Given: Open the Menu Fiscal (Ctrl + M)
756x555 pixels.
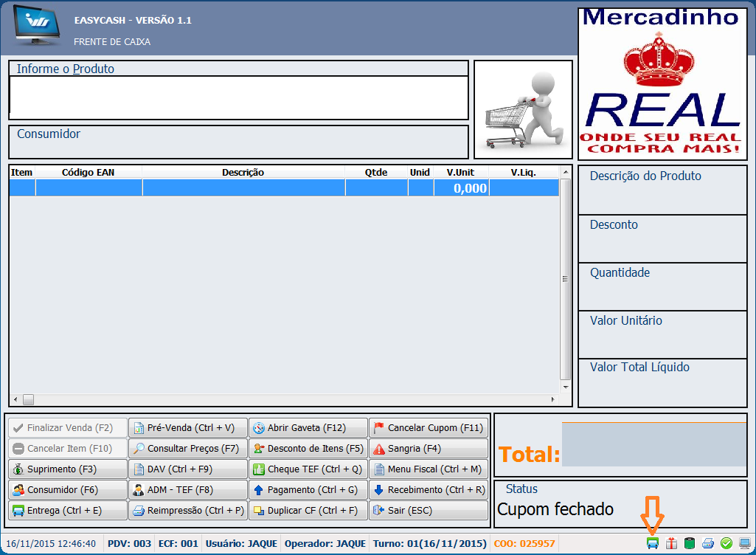Looking at the screenshot, I should [x=429, y=469].
